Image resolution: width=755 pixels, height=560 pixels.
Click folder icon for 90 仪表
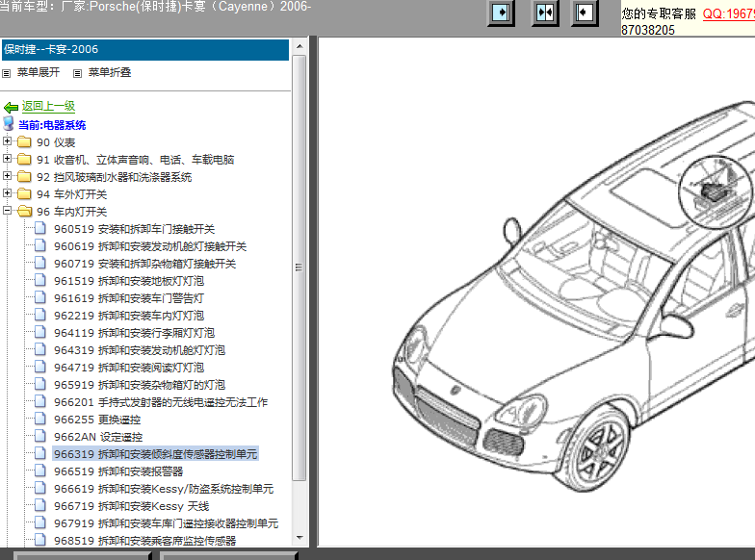coord(24,142)
